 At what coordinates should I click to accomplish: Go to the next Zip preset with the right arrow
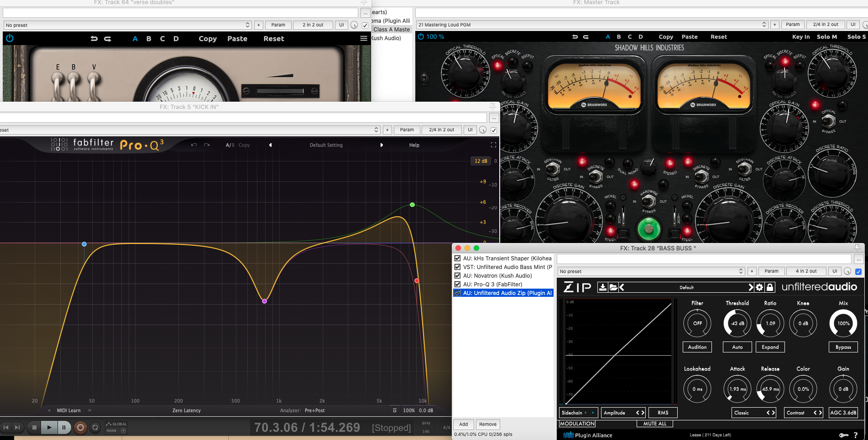[x=751, y=287]
